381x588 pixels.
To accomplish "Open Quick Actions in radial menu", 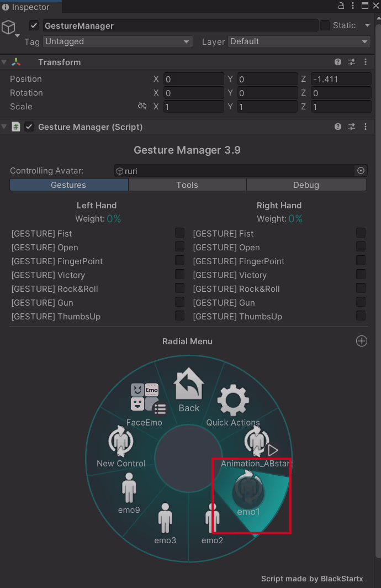I will tap(233, 406).
